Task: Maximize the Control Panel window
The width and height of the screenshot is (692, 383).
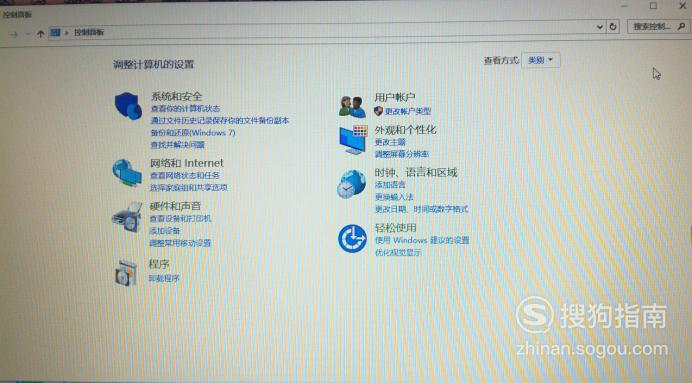Action: click(x=654, y=5)
